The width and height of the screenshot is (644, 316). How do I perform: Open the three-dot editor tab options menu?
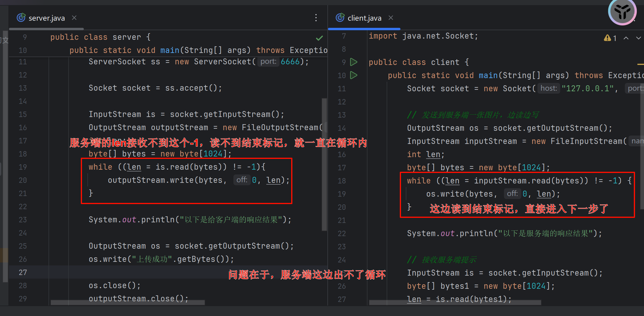coord(316,18)
